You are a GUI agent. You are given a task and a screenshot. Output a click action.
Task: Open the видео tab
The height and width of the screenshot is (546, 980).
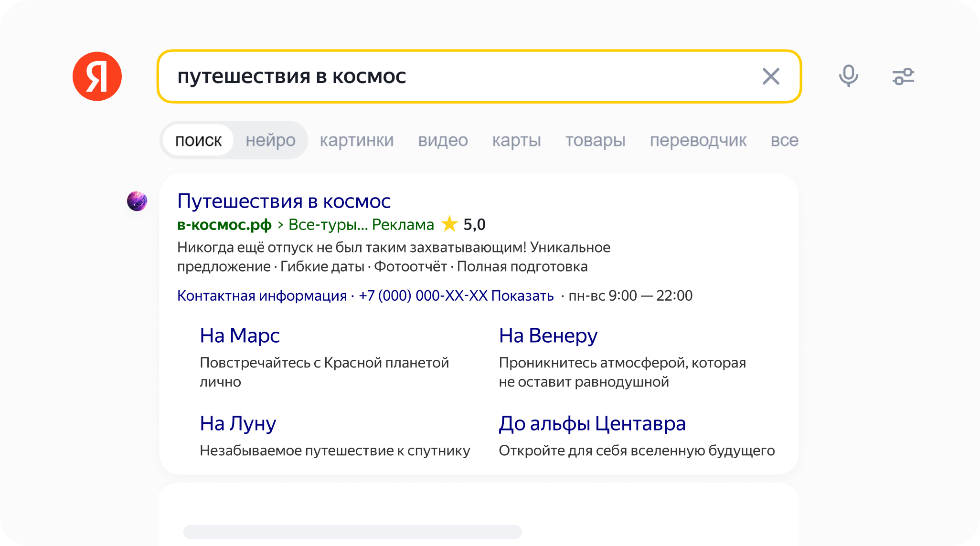443,140
